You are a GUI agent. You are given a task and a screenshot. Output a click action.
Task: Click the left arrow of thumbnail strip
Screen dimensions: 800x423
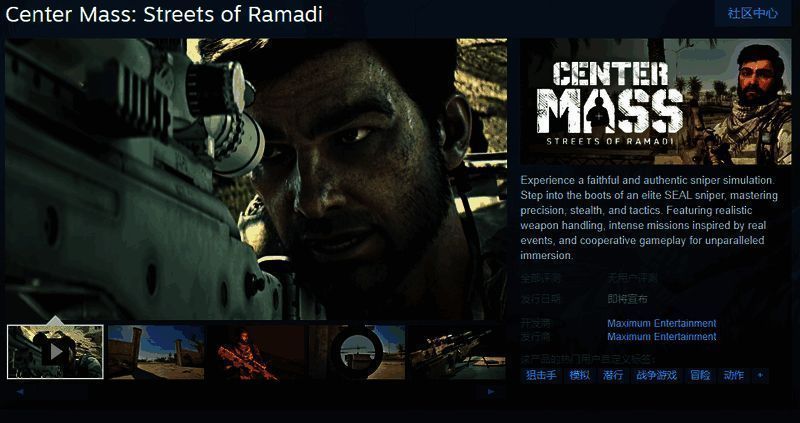tap(20, 392)
